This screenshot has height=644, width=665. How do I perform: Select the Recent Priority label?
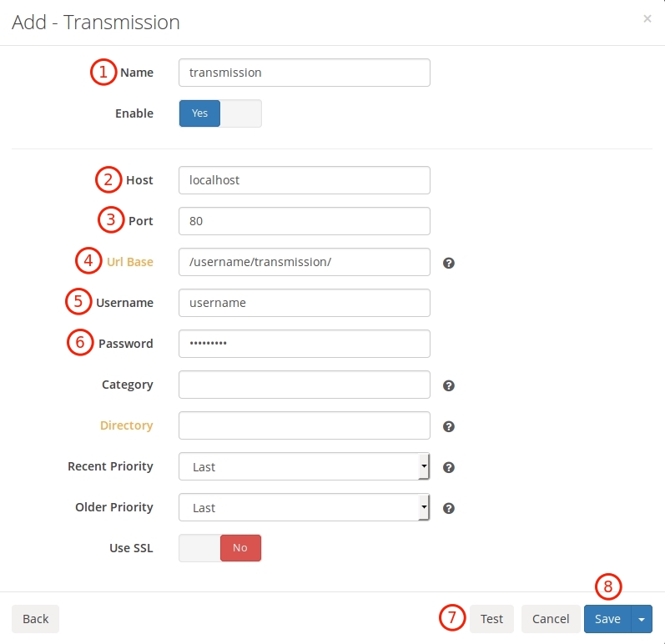click(110, 466)
